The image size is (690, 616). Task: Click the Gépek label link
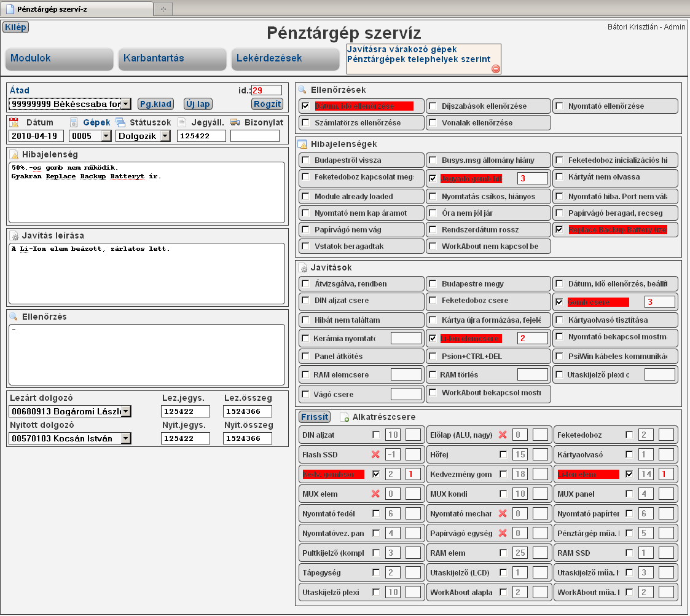click(96, 122)
